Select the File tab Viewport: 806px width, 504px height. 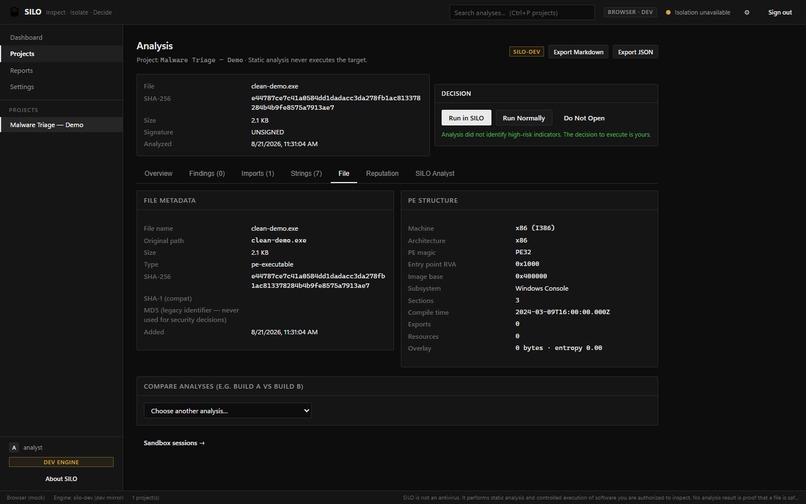tap(344, 173)
